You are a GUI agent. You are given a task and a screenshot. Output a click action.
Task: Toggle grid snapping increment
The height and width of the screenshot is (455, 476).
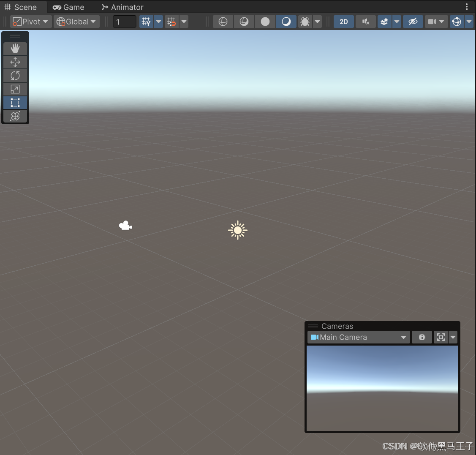(171, 22)
